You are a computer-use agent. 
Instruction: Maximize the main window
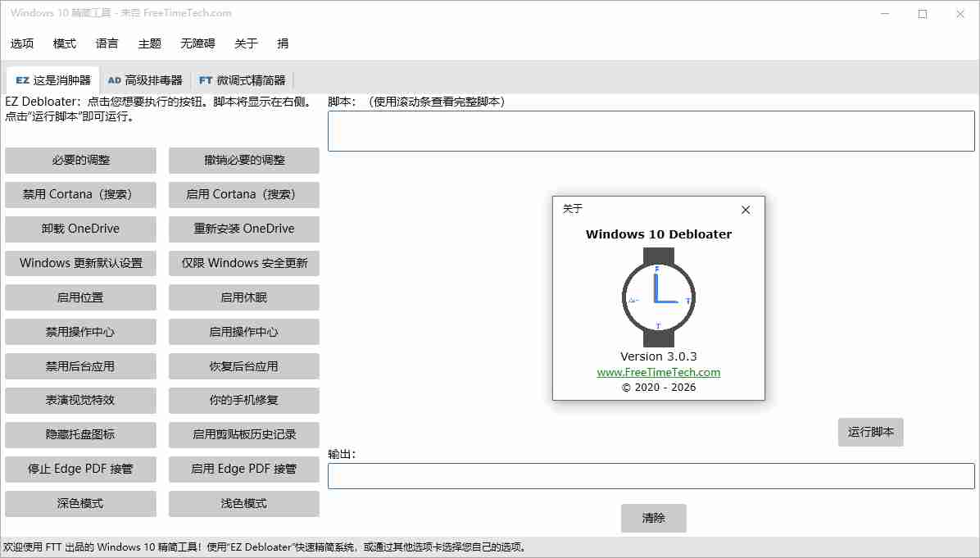tap(923, 14)
